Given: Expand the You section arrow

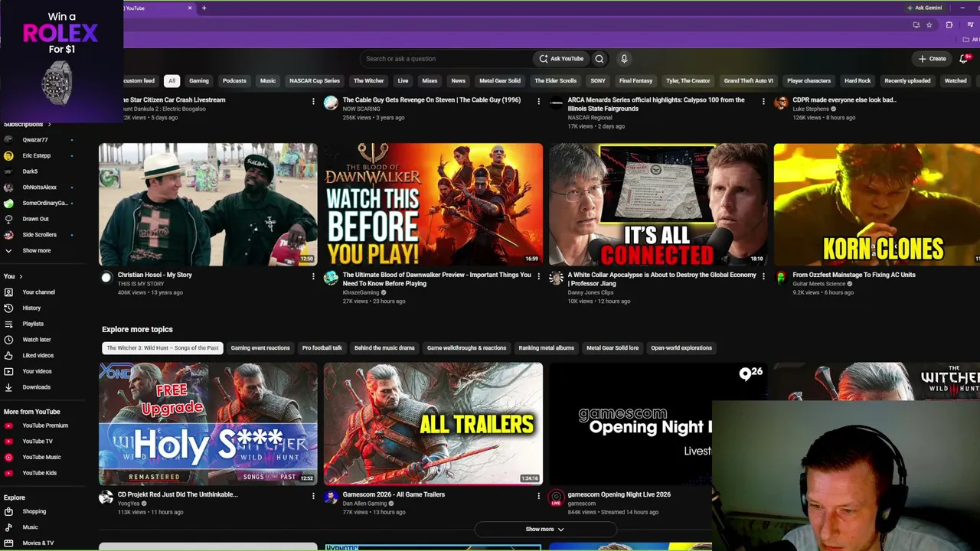Looking at the screenshot, I should point(21,276).
